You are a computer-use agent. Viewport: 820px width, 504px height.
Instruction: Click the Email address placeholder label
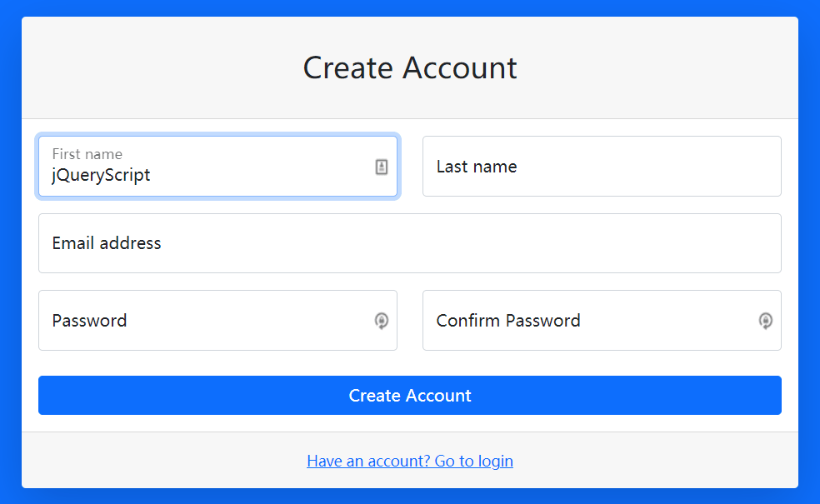tap(107, 243)
